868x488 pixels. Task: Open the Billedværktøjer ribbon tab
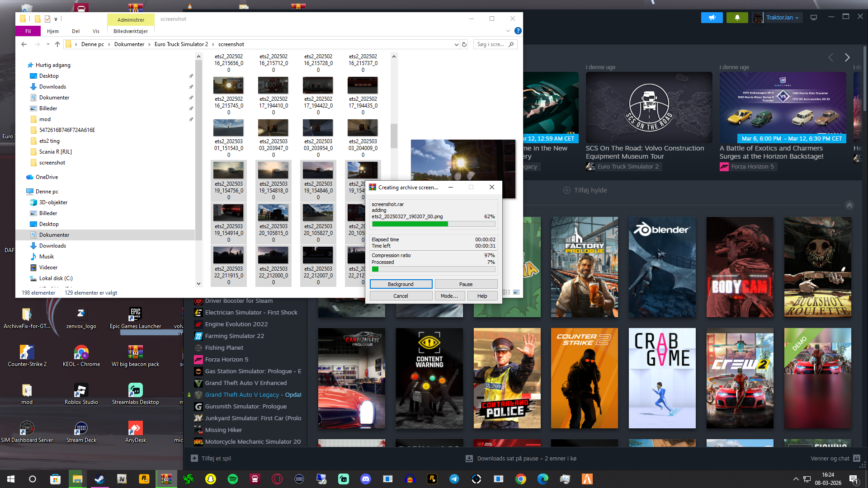pyautogui.click(x=131, y=31)
